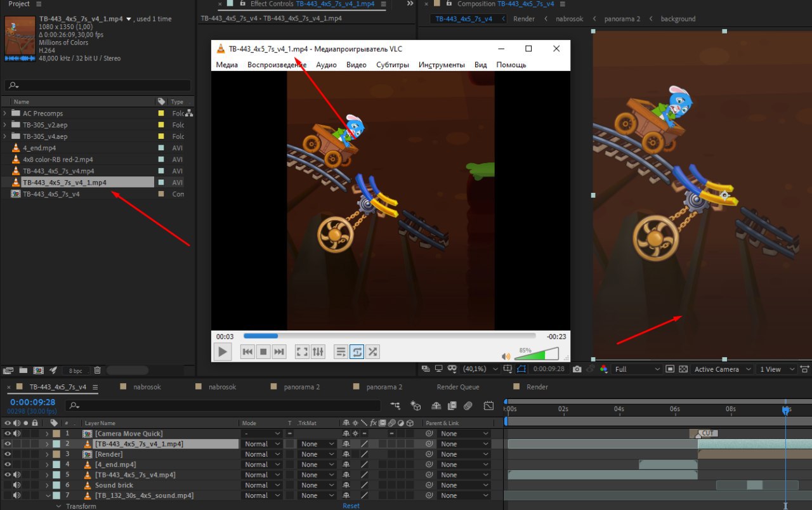Viewport: 812px width, 510px height.
Task: Click Reset next to Transform
Action: 351,506
